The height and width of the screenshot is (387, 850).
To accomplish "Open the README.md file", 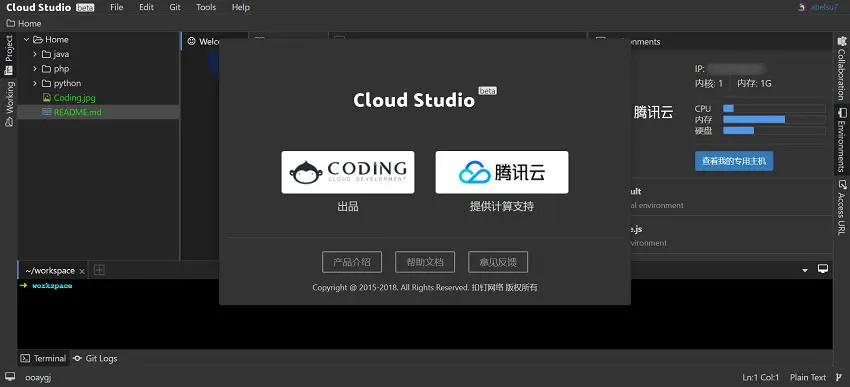I will coord(78,112).
